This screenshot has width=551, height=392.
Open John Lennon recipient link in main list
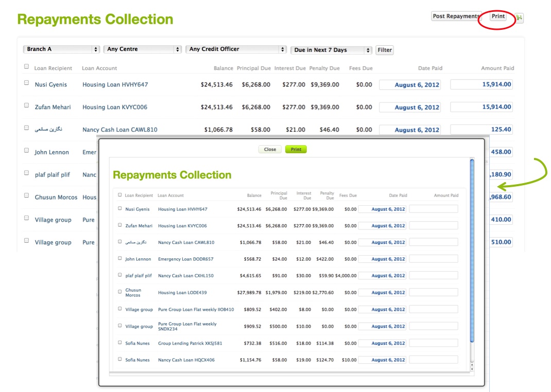(51, 152)
